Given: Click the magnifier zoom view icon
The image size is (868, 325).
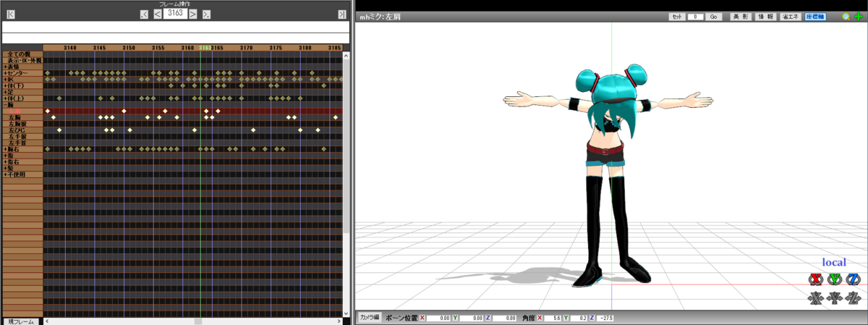Looking at the screenshot, I should 846,17.
